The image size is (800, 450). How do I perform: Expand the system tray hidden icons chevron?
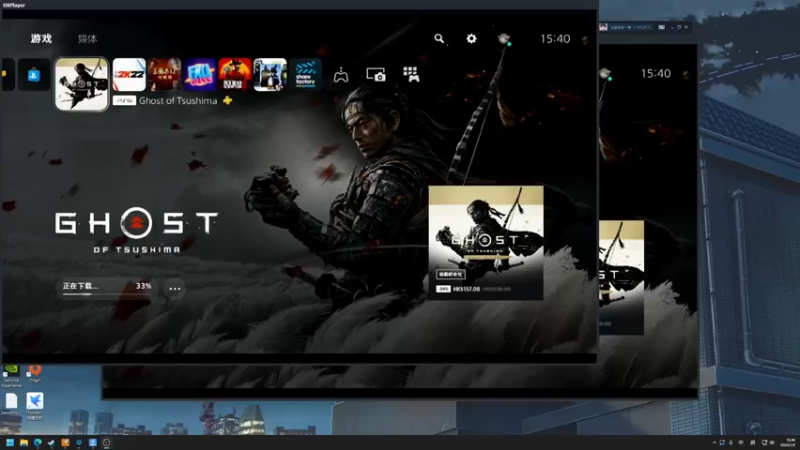pyautogui.click(x=714, y=443)
